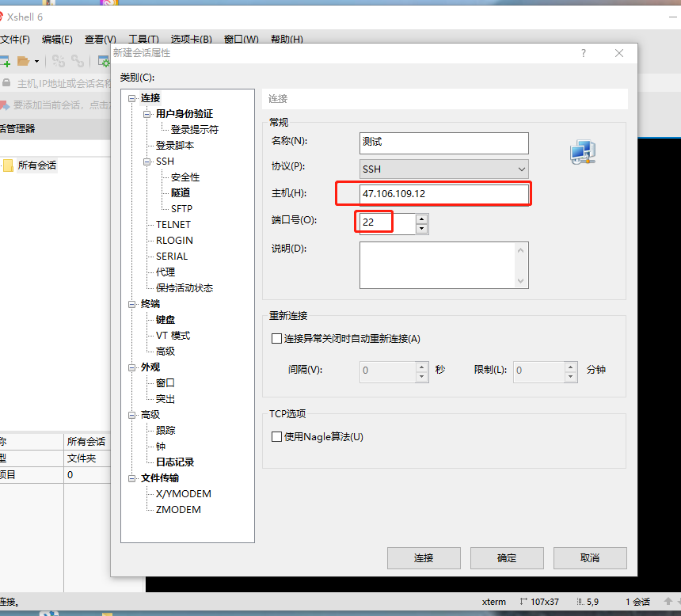Click the description scrollbar down arrow
The width and height of the screenshot is (681, 616).
pos(521,281)
